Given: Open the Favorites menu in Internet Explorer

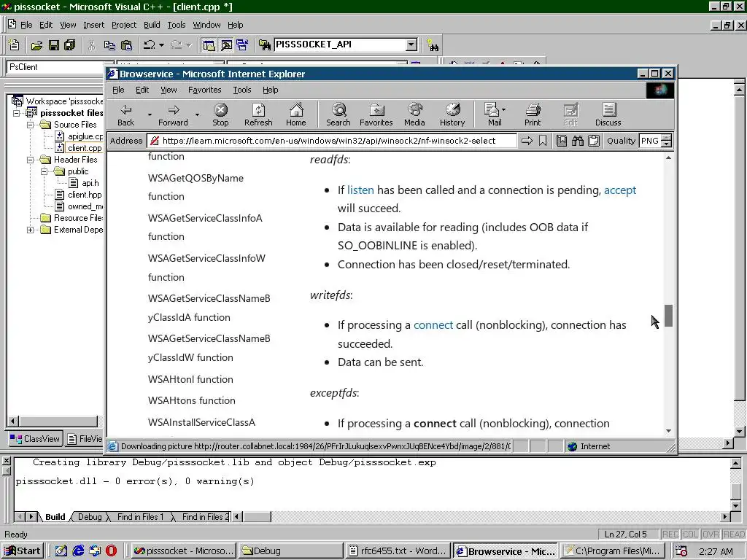Looking at the screenshot, I should 204,90.
